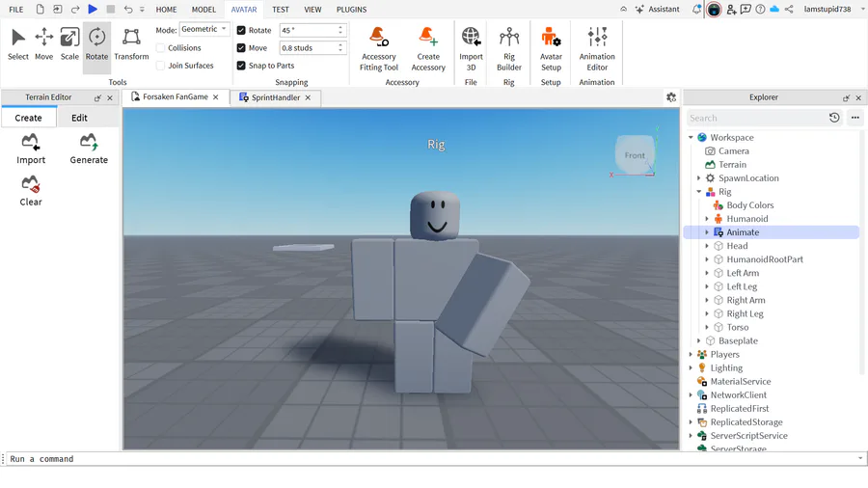Image resolution: width=868 pixels, height=488 pixels.
Task: Select HumanoidRootPart in Explorer
Action: pos(765,259)
